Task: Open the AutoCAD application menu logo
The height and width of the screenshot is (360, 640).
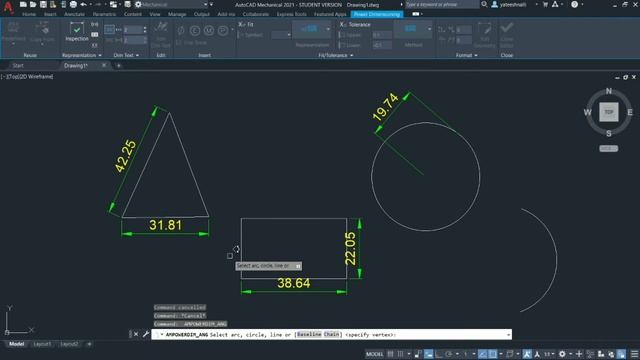Action: pyautogui.click(x=8, y=7)
